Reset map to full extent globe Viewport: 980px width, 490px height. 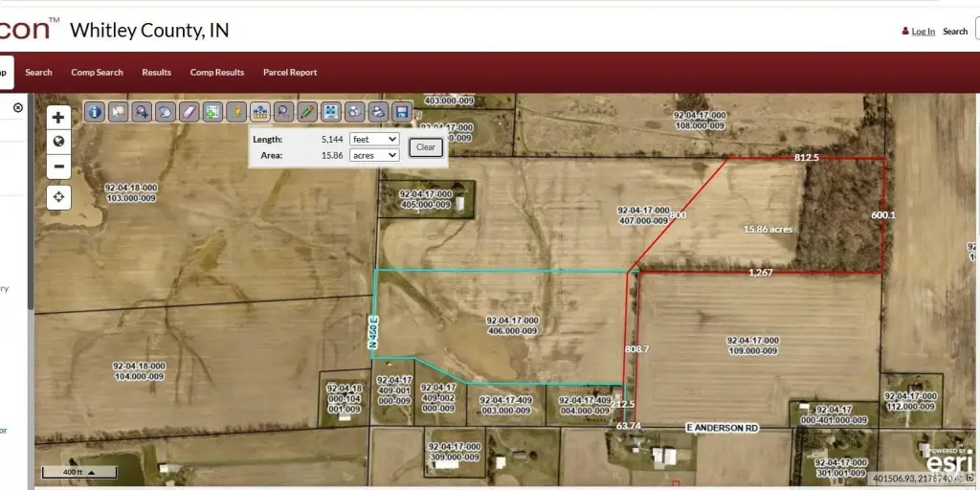pyautogui.click(x=58, y=142)
